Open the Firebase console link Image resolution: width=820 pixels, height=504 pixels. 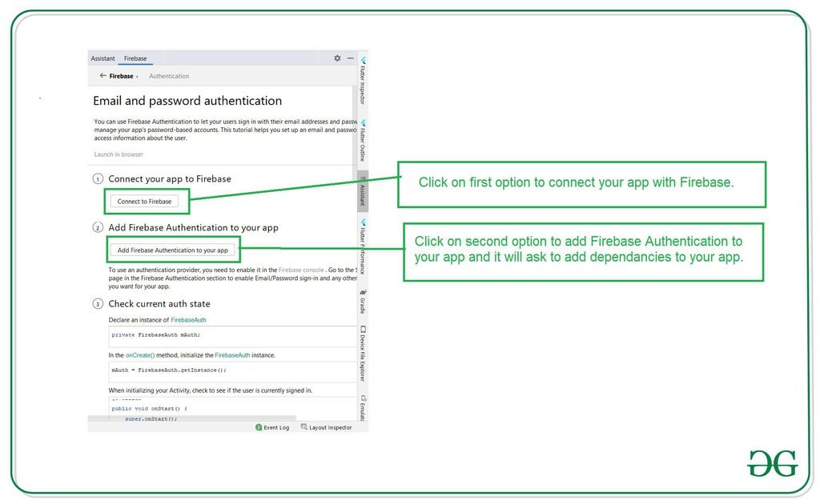(301, 270)
